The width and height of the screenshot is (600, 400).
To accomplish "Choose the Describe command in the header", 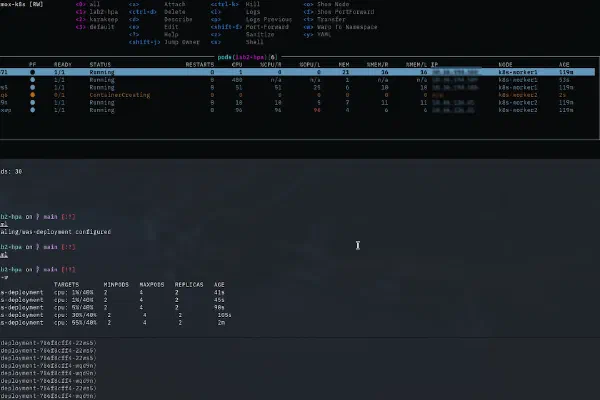I will pyautogui.click(x=176, y=18).
